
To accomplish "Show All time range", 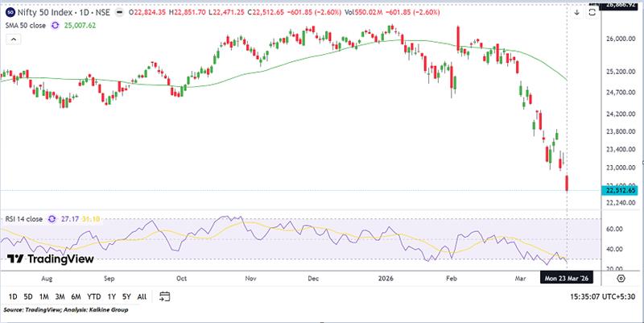I will (x=142, y=296).
